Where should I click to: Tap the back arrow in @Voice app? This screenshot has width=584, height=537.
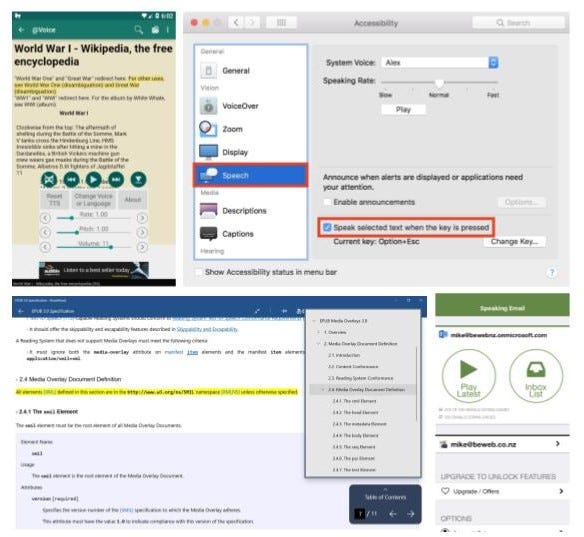(21, 29)
